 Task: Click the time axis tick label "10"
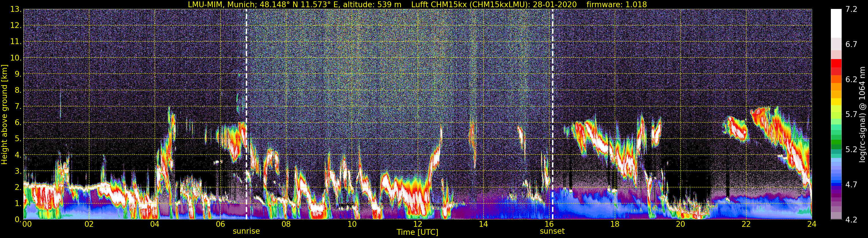point(352,224)
